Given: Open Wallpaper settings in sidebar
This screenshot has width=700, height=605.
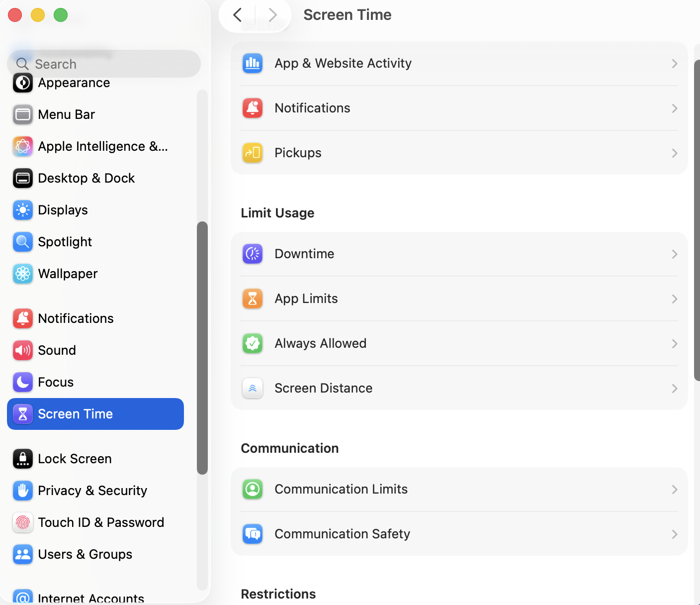Looking at the screenshot, I should [68, 274].
